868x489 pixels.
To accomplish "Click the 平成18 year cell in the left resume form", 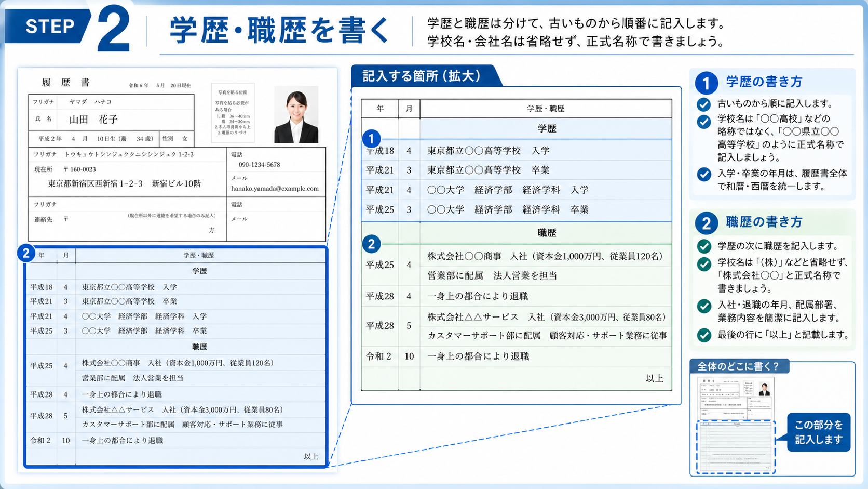I will [x=42, y=287].
